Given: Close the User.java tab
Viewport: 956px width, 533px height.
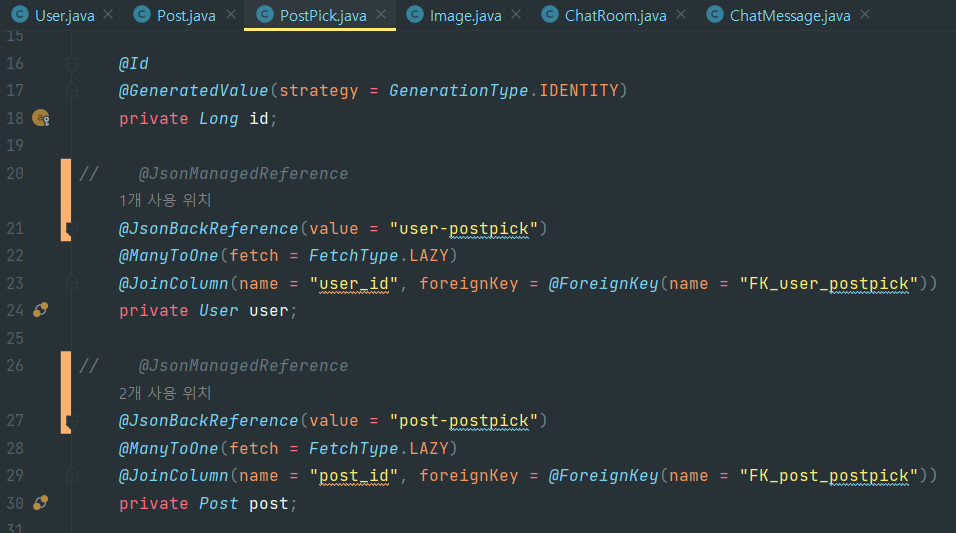Looking at the screenshot, I should coord(108,15).
